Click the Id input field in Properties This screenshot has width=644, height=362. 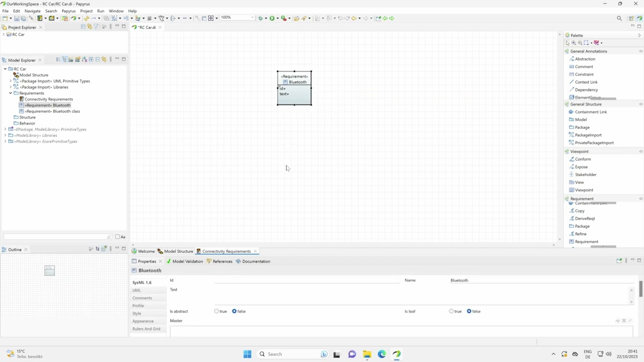[307, 281]
